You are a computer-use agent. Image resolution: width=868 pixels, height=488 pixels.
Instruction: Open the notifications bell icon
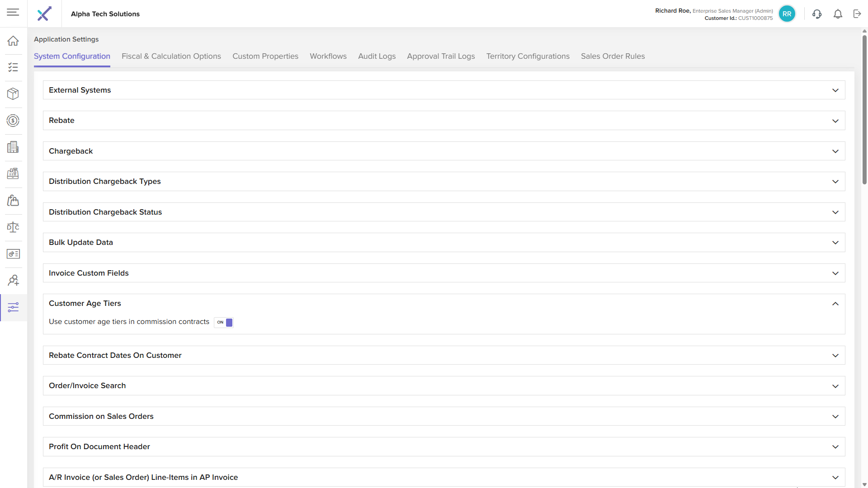[838, 14]
